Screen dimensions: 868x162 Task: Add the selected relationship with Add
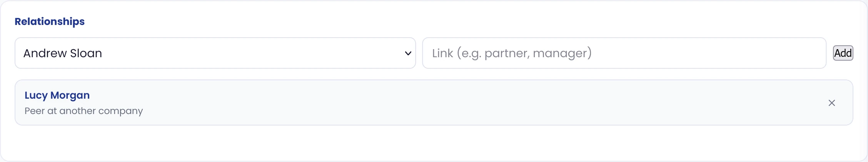(843, 53)
